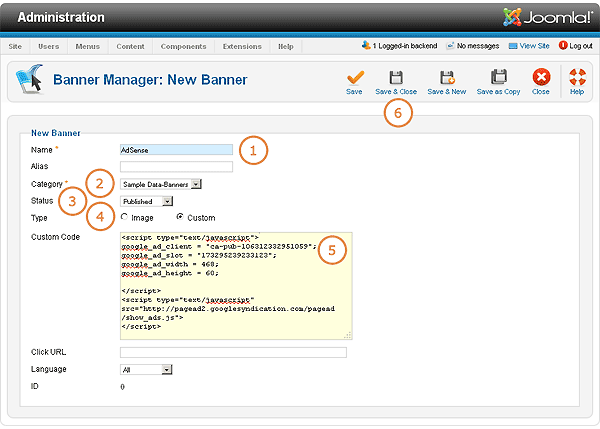Open the Users menu

click(49, 46)
